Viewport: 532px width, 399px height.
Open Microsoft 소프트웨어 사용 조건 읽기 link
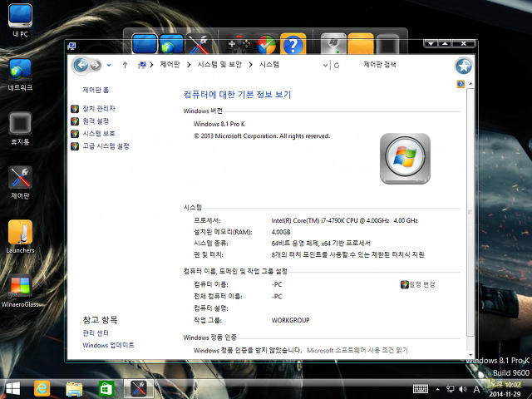[357, 350]
